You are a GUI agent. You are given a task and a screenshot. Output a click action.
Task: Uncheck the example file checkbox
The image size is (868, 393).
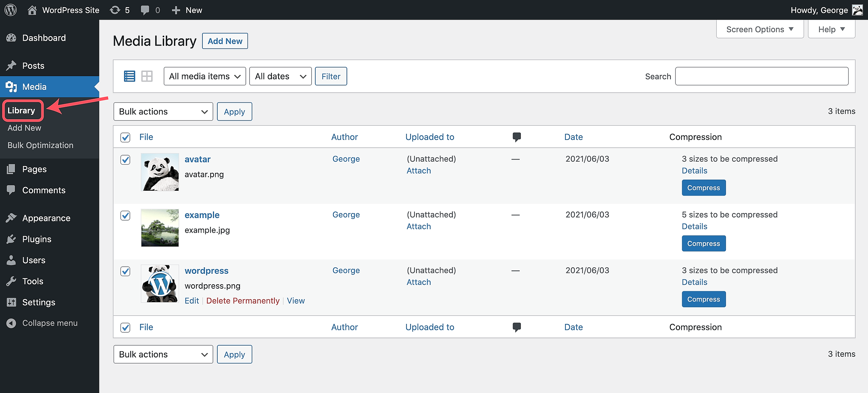click(x=125, y=215)
